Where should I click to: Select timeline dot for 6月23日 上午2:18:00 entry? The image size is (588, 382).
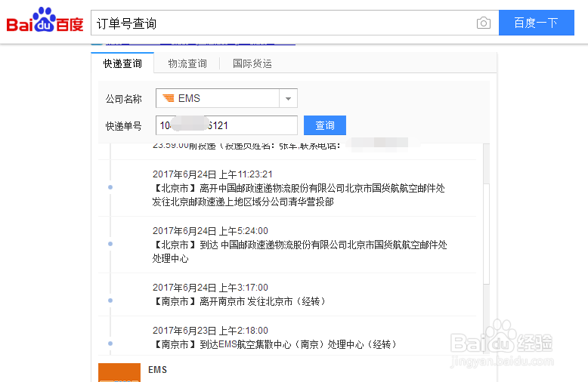[x=110, y=343]
